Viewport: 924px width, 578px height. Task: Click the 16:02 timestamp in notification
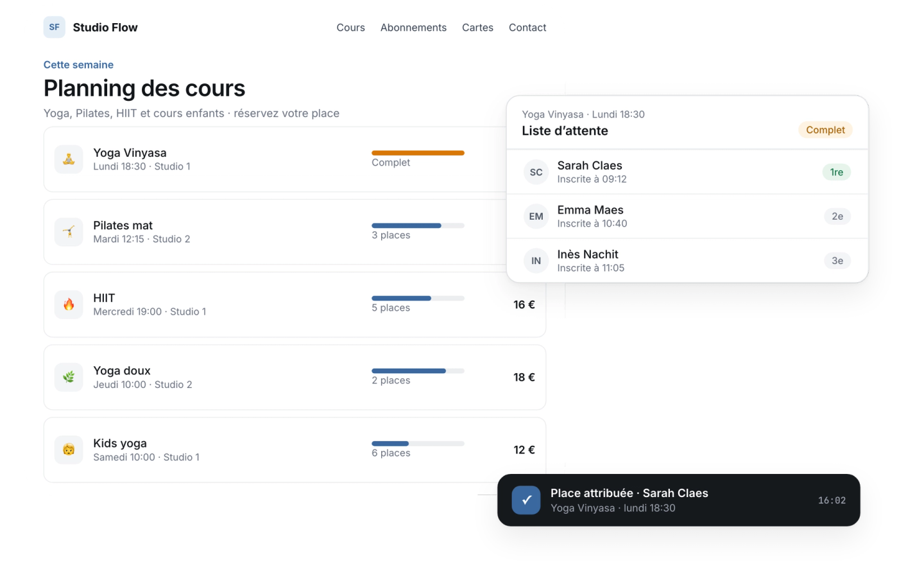coord(832,500)
